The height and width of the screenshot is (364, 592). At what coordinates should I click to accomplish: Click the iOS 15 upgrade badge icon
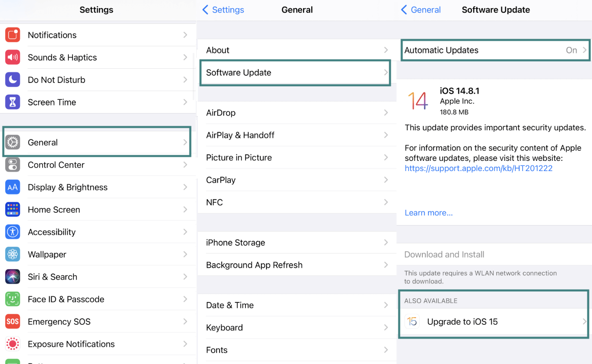click(412, 321)
